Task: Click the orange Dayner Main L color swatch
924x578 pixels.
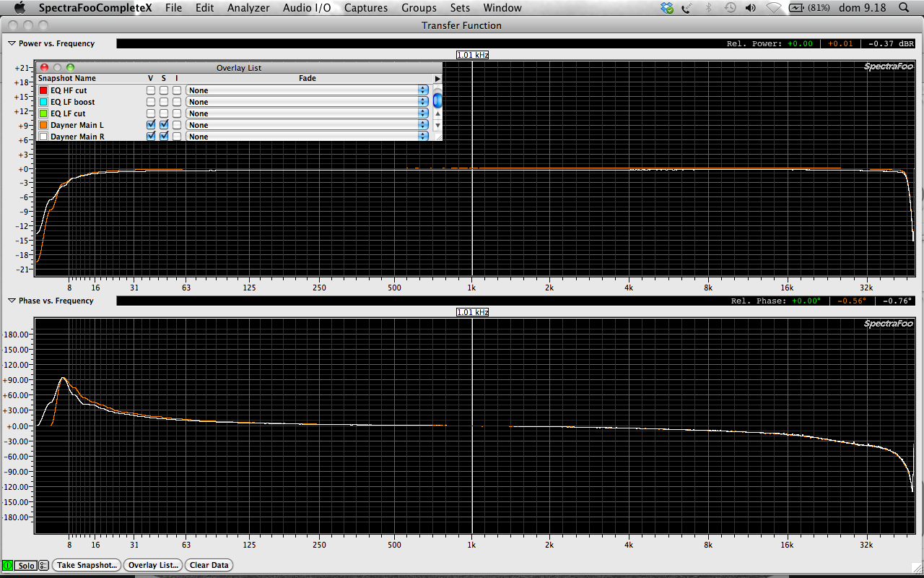Action: pos(43,125)
